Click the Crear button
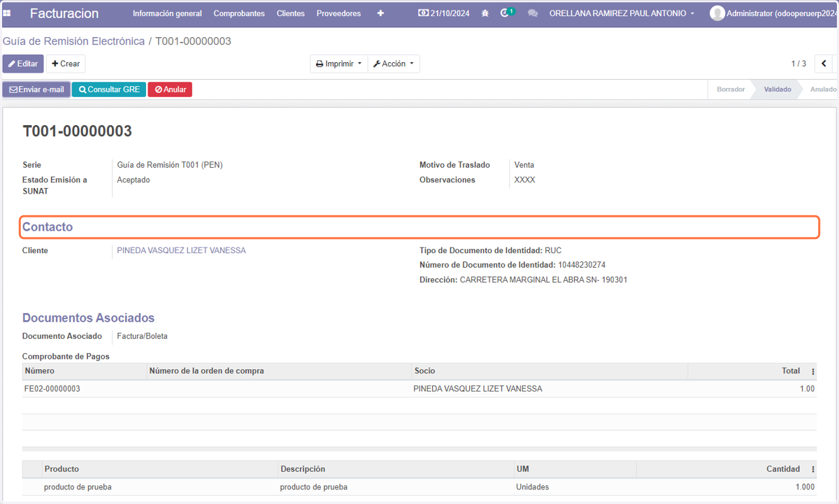This screenshot has width=839, height=504. (66, 64)
